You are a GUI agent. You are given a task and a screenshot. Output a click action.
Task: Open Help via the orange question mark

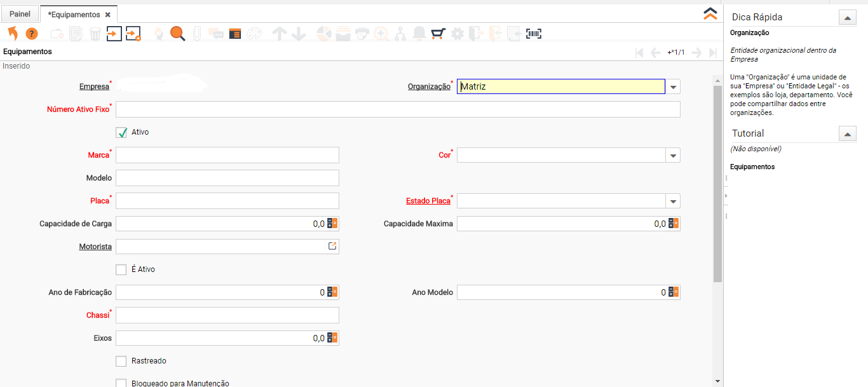(32, 34)
